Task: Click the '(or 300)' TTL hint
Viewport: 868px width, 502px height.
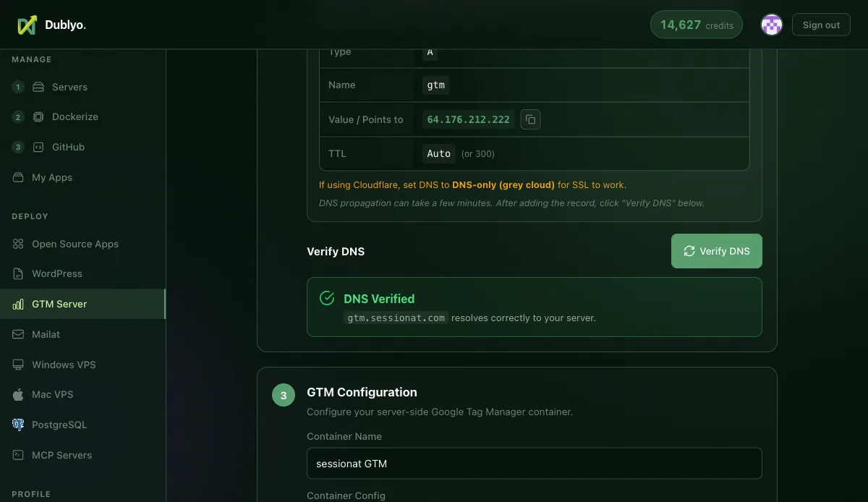Action: click(x=478, y=154)
